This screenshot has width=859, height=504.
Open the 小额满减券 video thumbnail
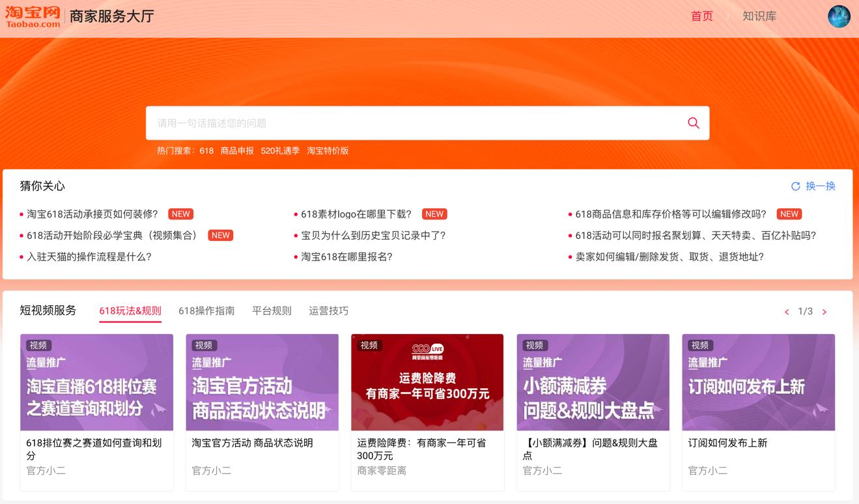tap(593, 382)
